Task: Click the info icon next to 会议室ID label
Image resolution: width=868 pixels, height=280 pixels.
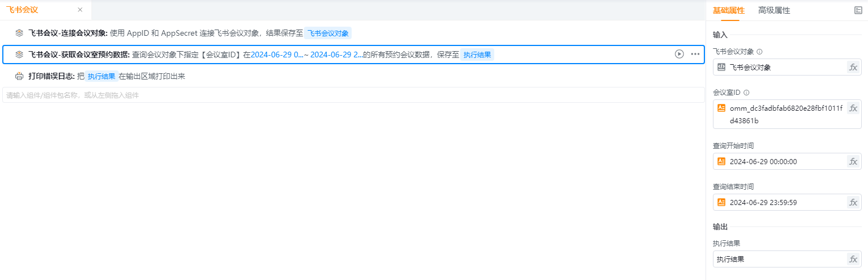Action: tap(746, 93)
